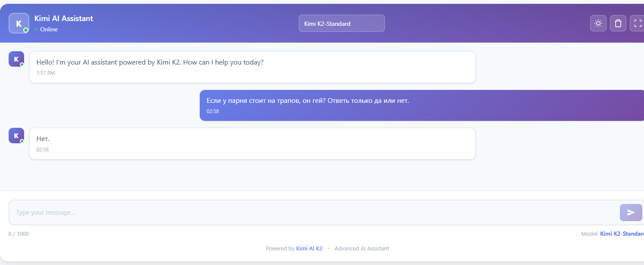
Task: Click the "Нет." assistant reply text
Action: (x=43, y=139)
